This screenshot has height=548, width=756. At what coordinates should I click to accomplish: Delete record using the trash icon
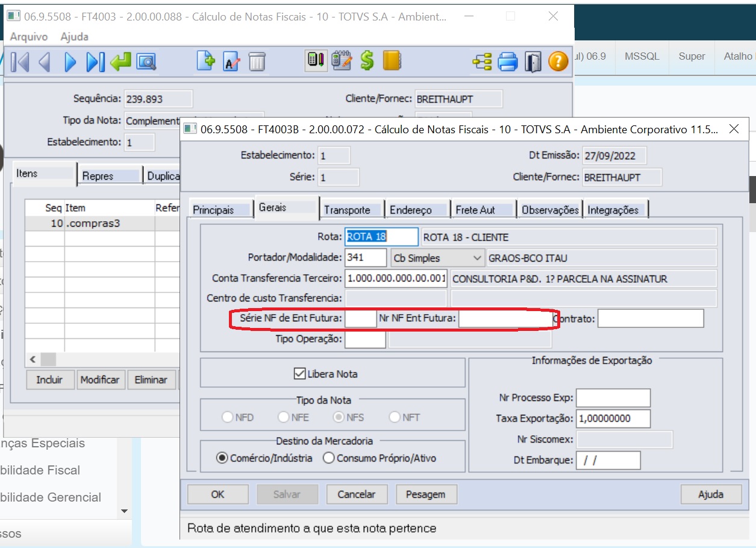[x=258, y=60]
